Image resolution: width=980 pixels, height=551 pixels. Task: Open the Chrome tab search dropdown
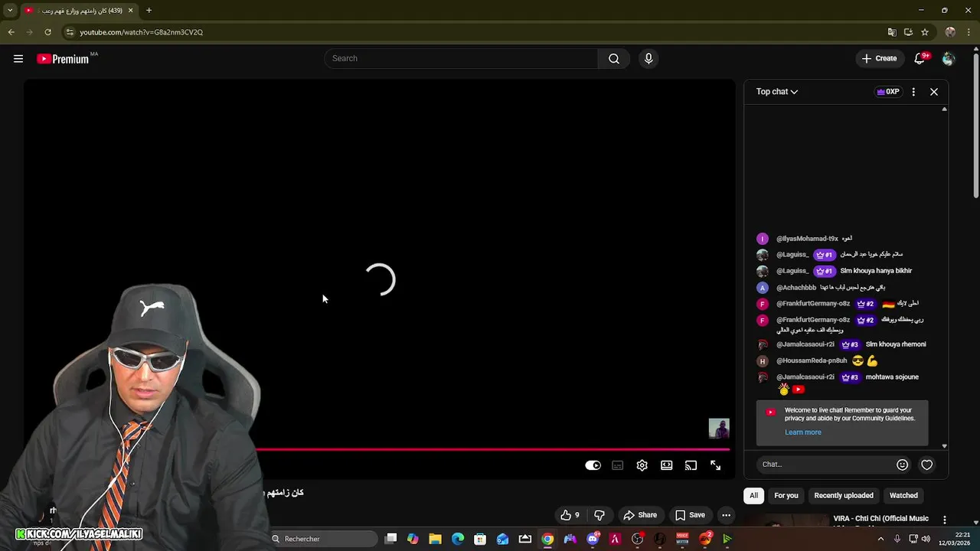click(10, 11)
